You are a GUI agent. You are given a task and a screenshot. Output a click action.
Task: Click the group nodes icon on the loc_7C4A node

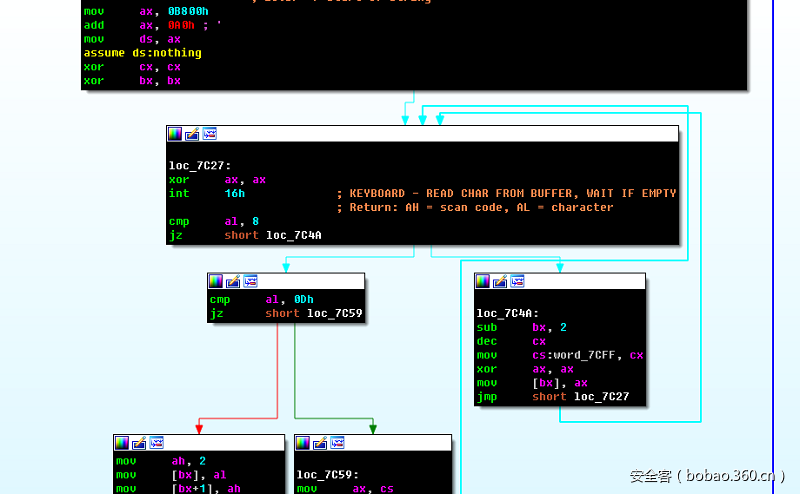[x=518, y=282]
